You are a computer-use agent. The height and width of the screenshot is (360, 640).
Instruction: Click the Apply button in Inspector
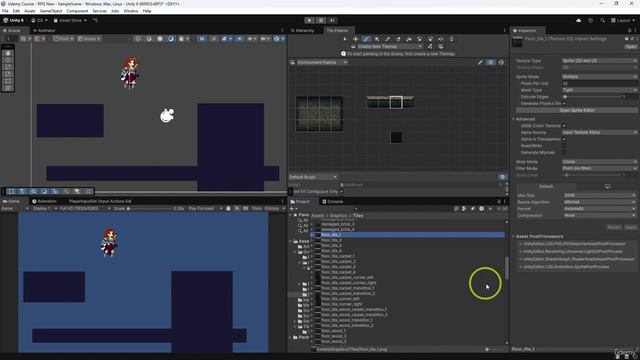(631, 227)
